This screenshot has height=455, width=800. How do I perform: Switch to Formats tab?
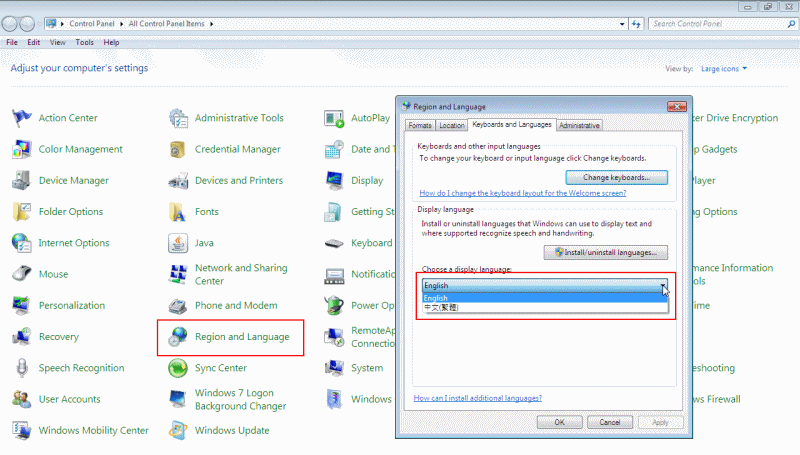(x=420, y=125)
